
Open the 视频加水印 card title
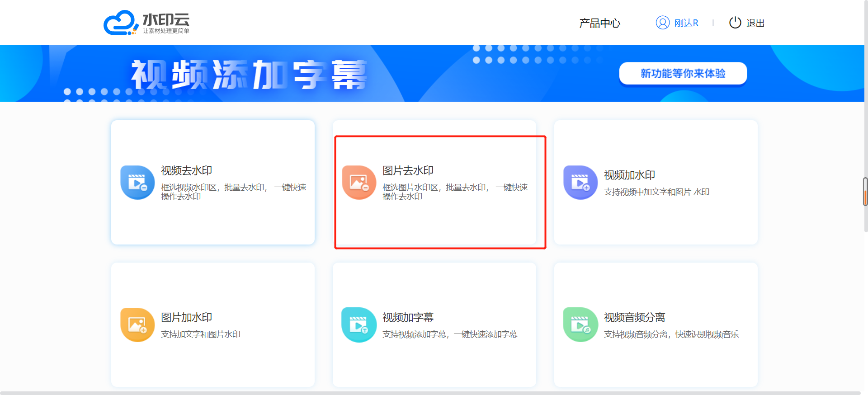pyautogui.click(x=629, y=175)
